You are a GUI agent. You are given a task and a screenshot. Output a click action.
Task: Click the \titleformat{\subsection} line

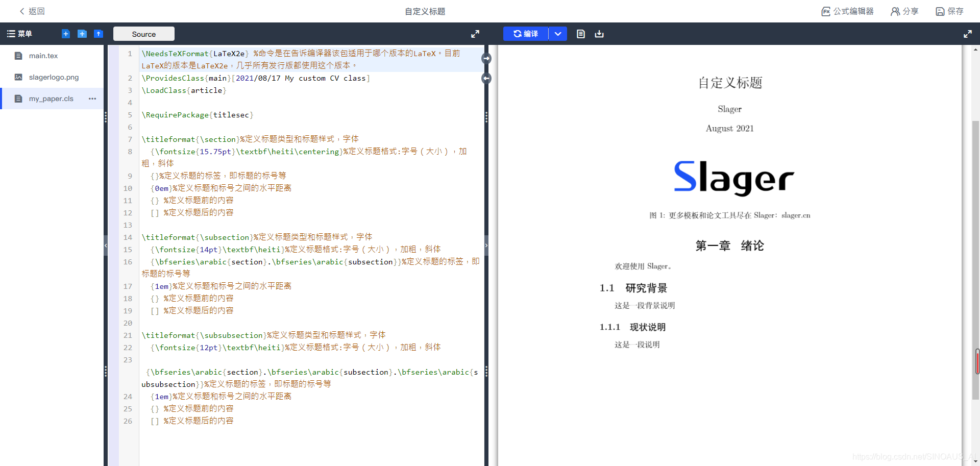point(257,237)
